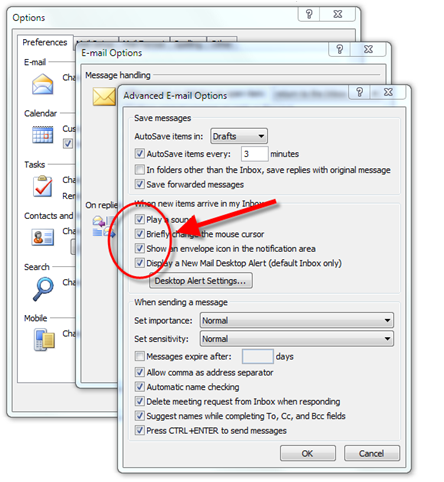Expand the Set importance dropdown
444x482 pixels.
[297, 320]
